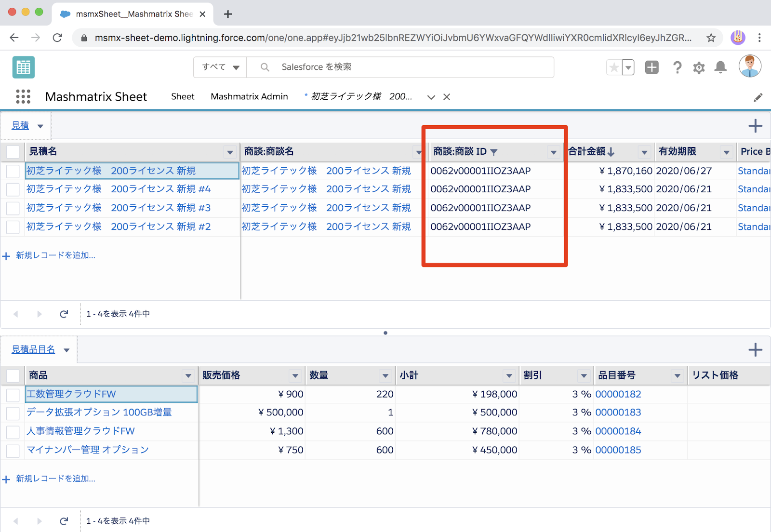Check the row 200ライセンス 新規 #4

pos(13,189)
